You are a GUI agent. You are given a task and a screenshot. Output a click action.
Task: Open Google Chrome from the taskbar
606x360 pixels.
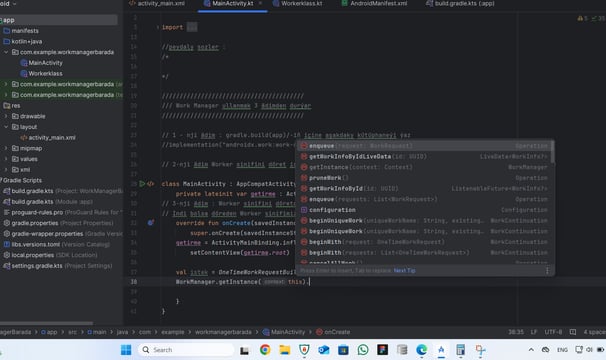[x=265, y=350]
